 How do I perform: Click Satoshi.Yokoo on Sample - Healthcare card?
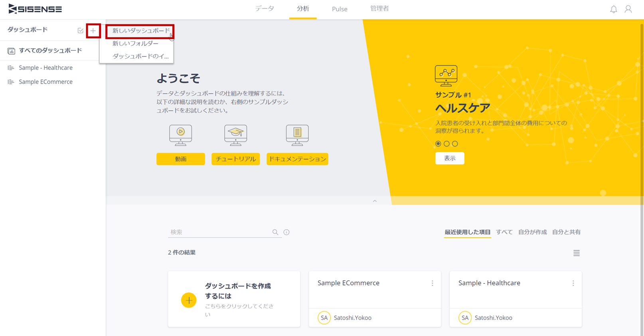pos(494,318)
